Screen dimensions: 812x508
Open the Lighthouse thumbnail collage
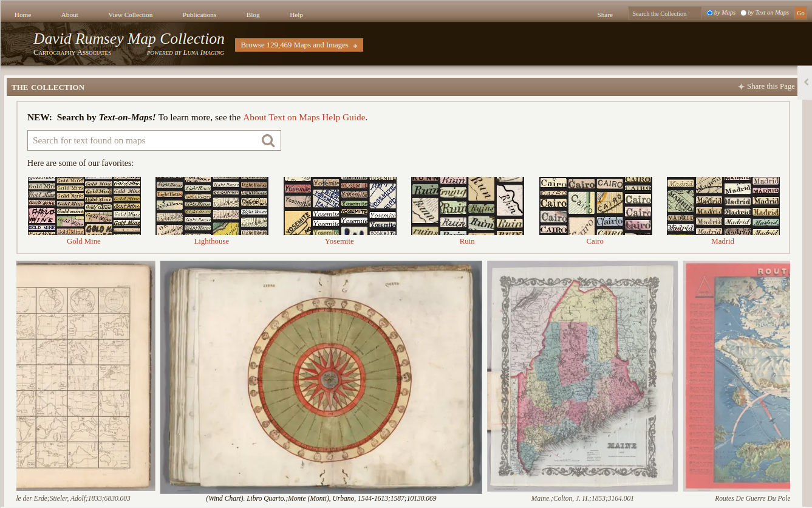click(x=211, y=205)
